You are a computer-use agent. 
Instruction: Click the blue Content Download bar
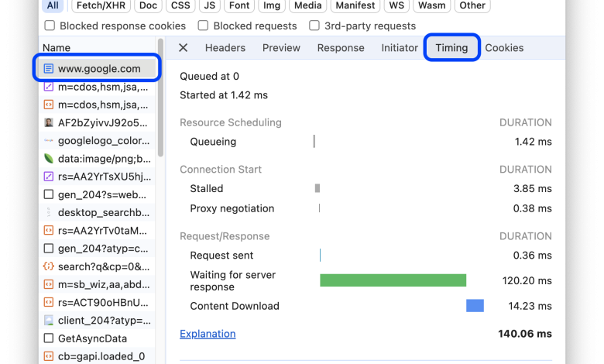coord(475,306)
